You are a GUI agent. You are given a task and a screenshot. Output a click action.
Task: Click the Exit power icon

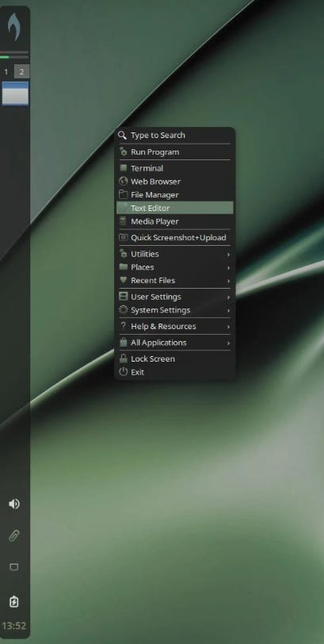(123, 372)
